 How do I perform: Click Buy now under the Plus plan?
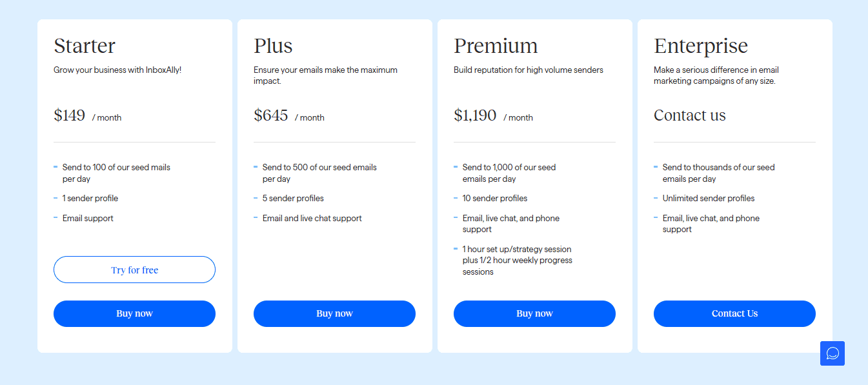(334, 313)
